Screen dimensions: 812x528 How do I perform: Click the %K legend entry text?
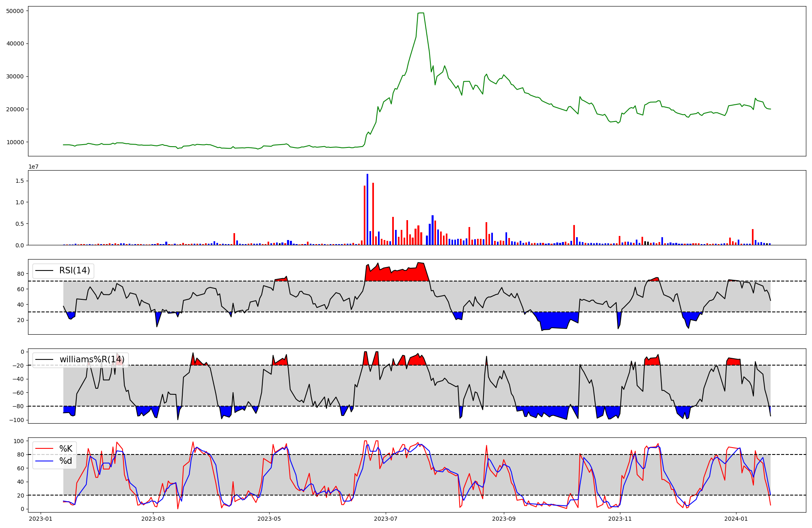[x=66, y=449]
